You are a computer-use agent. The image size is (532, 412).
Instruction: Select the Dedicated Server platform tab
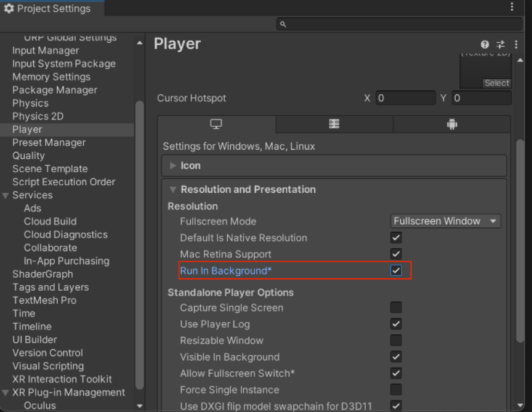334,124
